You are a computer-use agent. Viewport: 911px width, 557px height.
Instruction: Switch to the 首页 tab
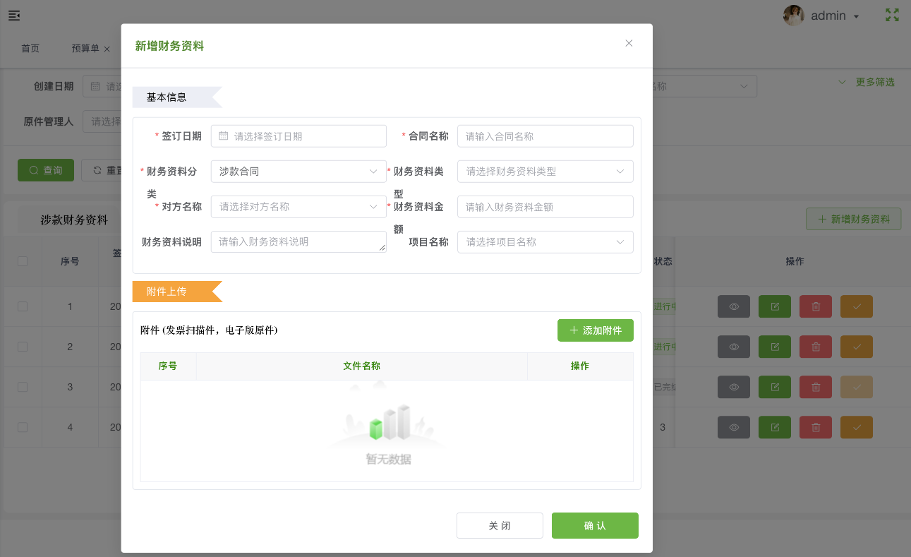pyautogui.click(x=30, y=48)
